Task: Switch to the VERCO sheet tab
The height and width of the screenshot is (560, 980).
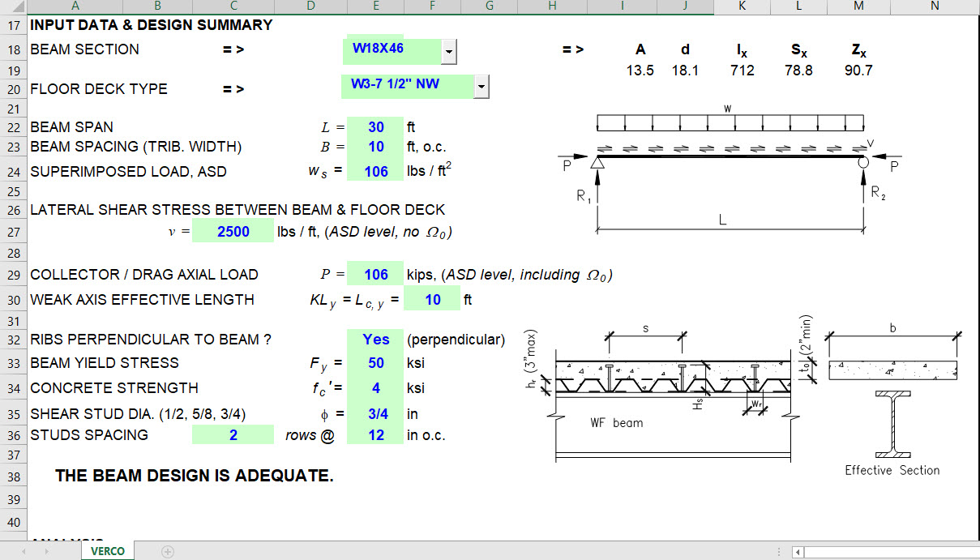Action: pos(107,549)
